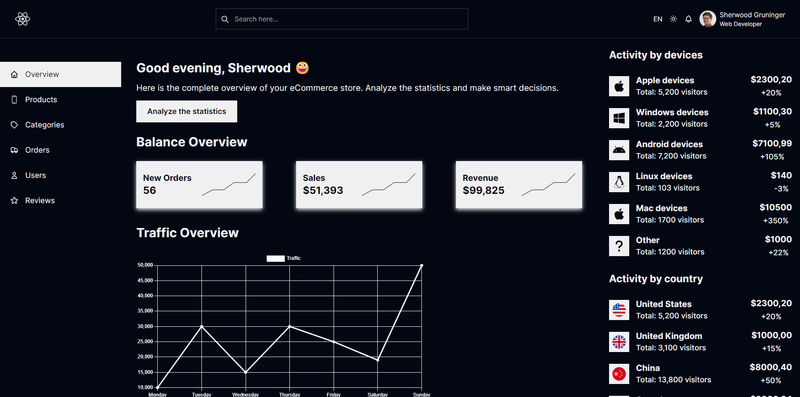The width and height of the screenshot is (800, 397).
Task: Click the Sunday data point on chart
Action: tap(421, 265)
